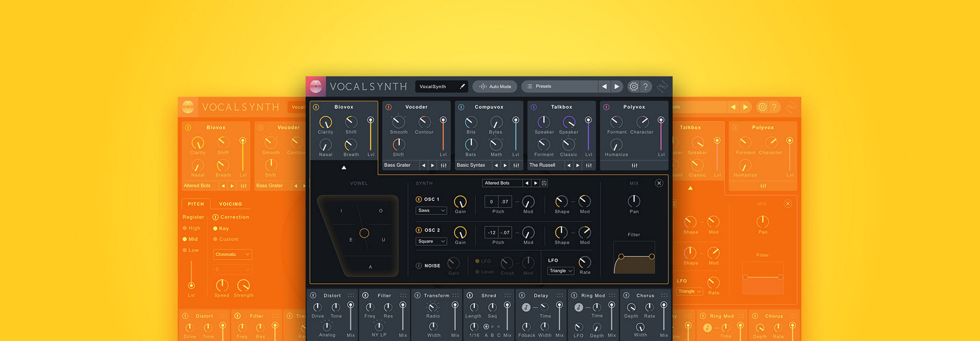Enable the NOISE oscillator

pos(418,266)
